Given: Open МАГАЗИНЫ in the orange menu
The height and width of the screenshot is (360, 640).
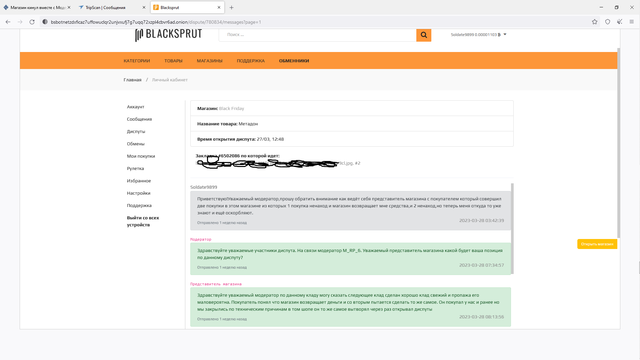Looking at the screenshot, I should [209, 61].
